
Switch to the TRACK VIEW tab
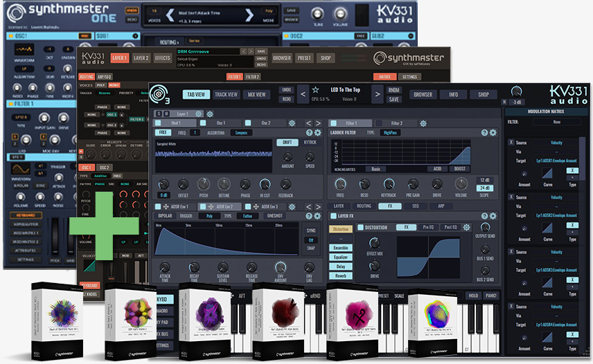click(x=226, y=95)
